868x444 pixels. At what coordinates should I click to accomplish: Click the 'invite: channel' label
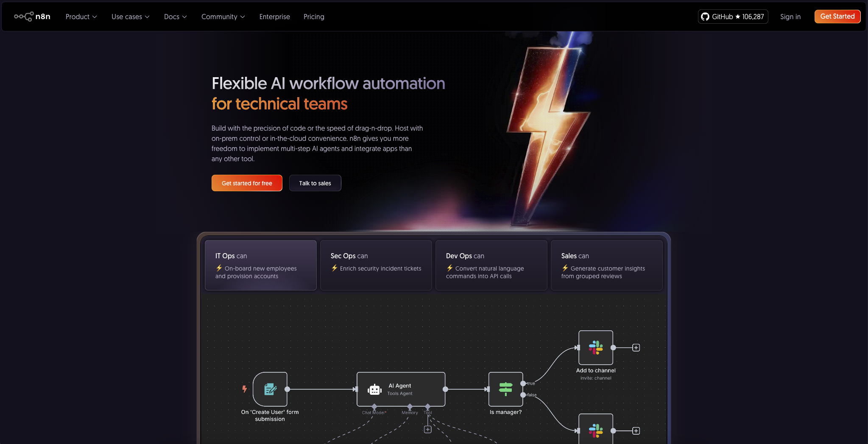[x=596, y=378]
